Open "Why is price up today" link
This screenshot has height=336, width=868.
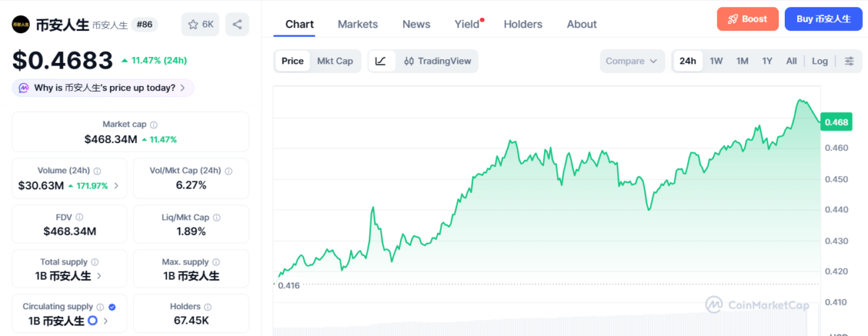103,88
